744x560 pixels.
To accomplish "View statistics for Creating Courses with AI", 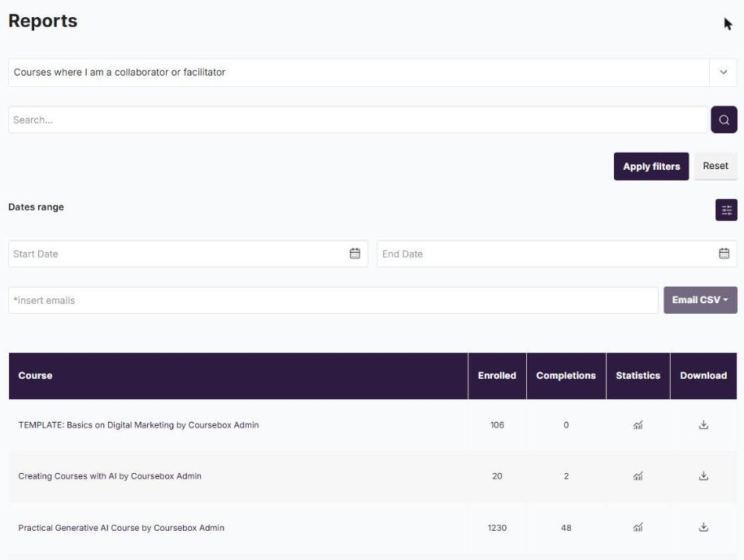I will (637, 476).
